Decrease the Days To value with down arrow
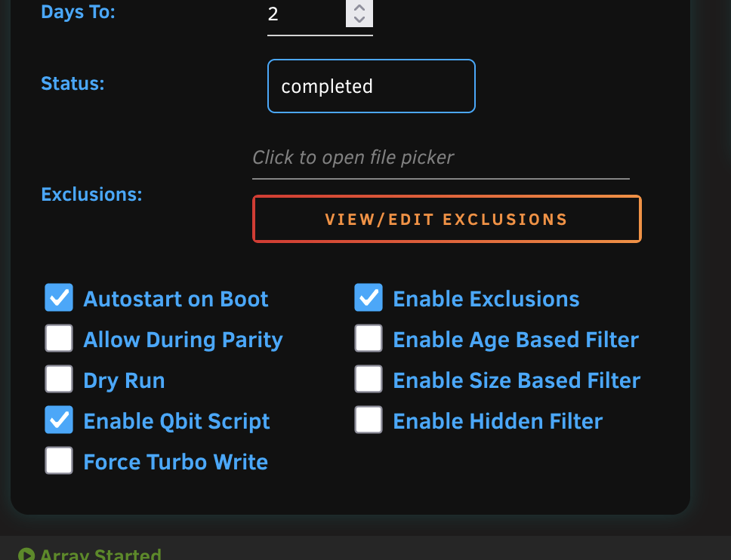 click(x=359, y=20)
